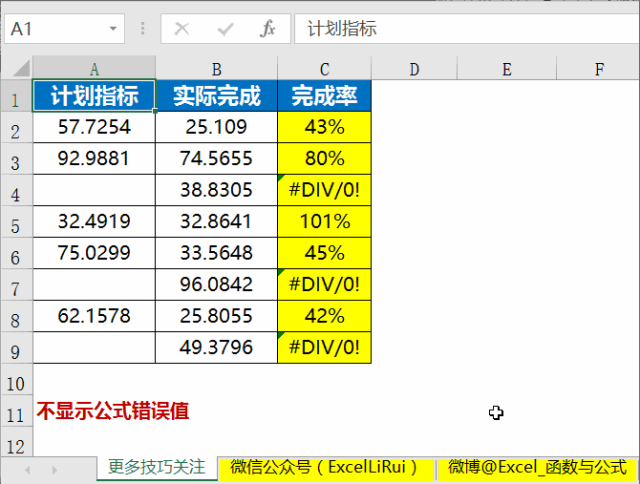Select row 4 header
This screenshot has width=640, height=484.
click(x=16, y=190)
